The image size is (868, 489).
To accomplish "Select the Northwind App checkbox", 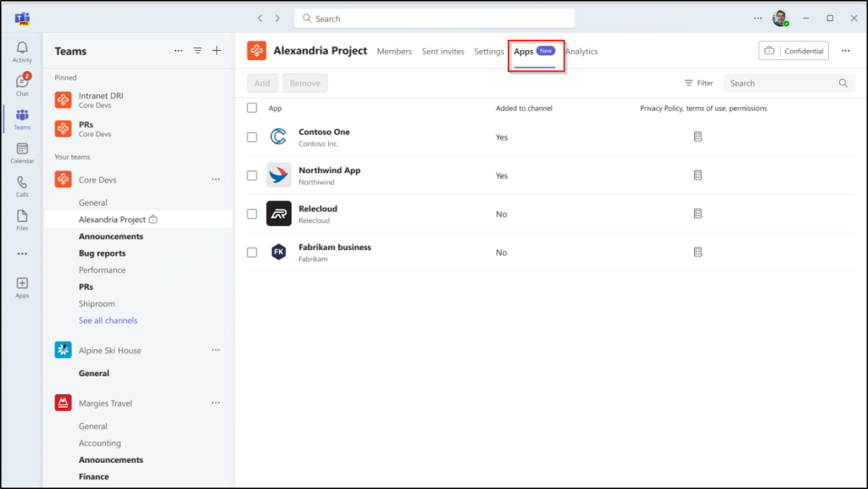I will coord(252,175).
